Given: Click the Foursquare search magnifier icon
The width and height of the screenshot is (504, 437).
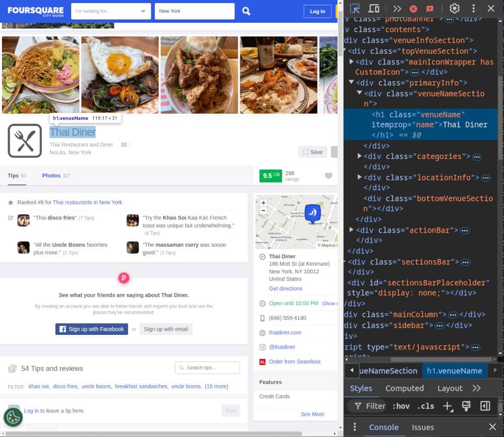Looking at the screenshot, I should 246,10.
